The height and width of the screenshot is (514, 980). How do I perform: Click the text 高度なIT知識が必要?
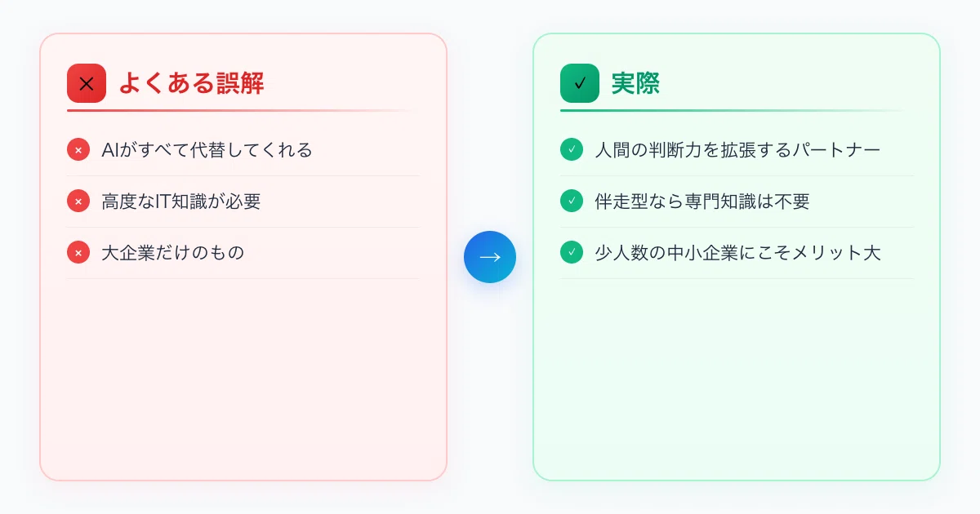[x=181, y=202]
